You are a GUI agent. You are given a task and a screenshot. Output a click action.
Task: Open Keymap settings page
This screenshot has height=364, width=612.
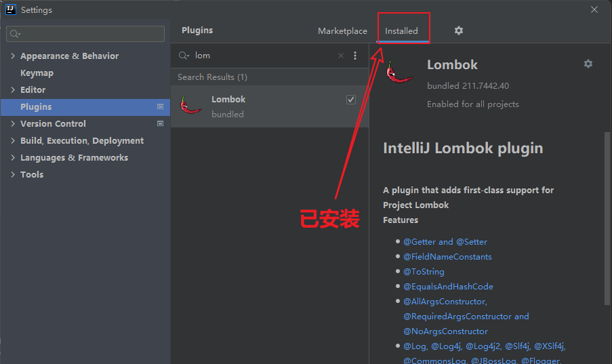coord(37,73)
